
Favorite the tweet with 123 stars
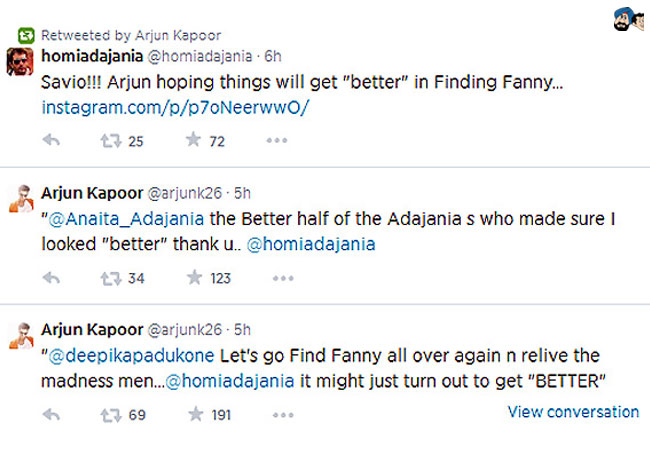click(193, 277)
